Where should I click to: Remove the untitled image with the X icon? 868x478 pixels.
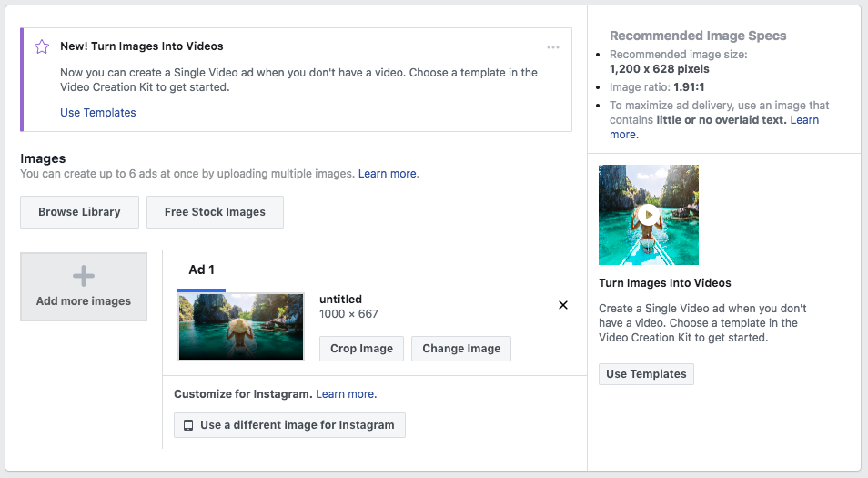pyautogui.click(x=562, y=305)
